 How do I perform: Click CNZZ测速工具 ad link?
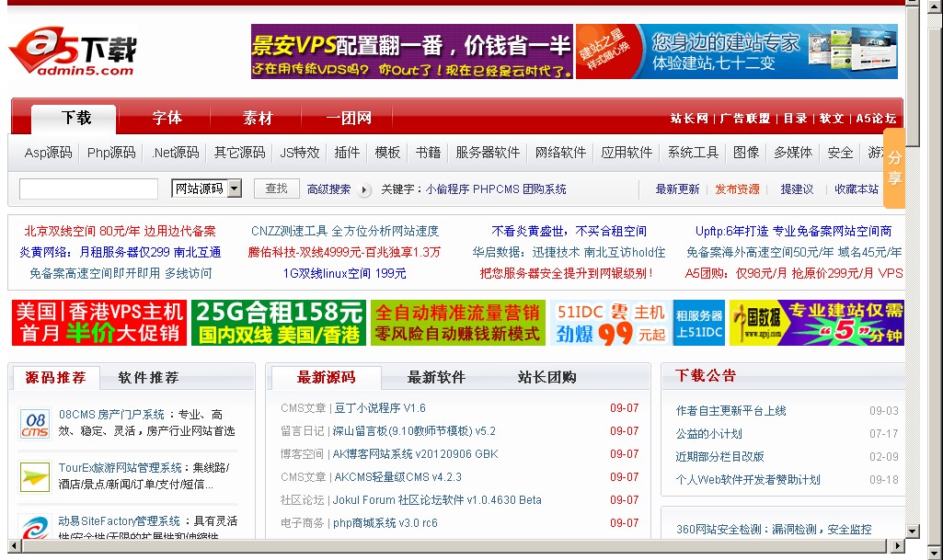coord(345,232)
